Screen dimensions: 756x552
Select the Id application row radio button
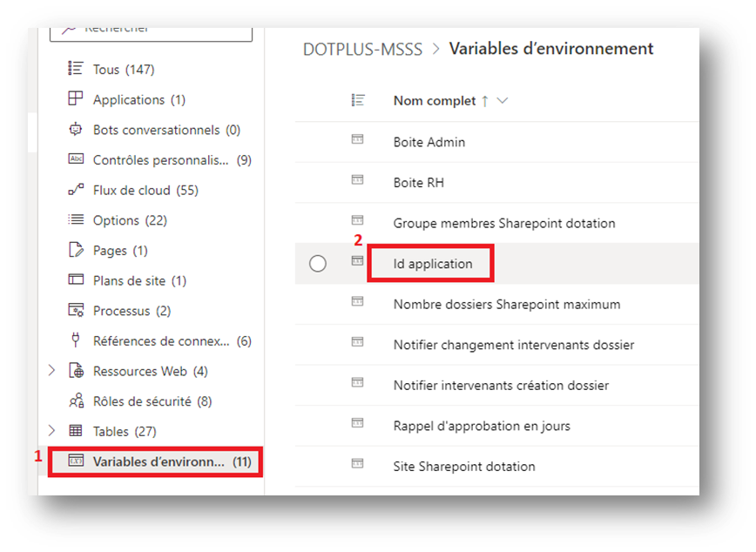click(318, 264)
